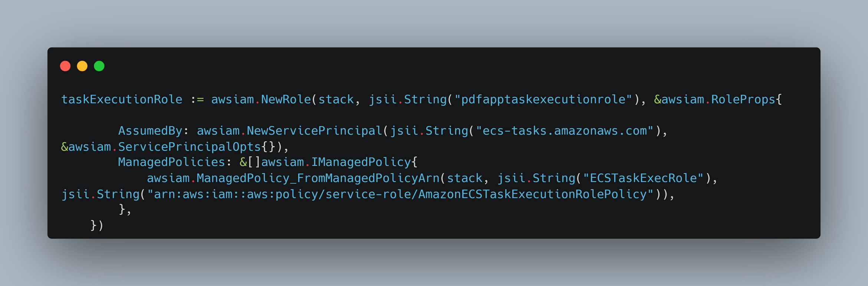Viewport: 868px width, 286px height.
Task: Click the stack argument in NewRole
Action: 336,100
